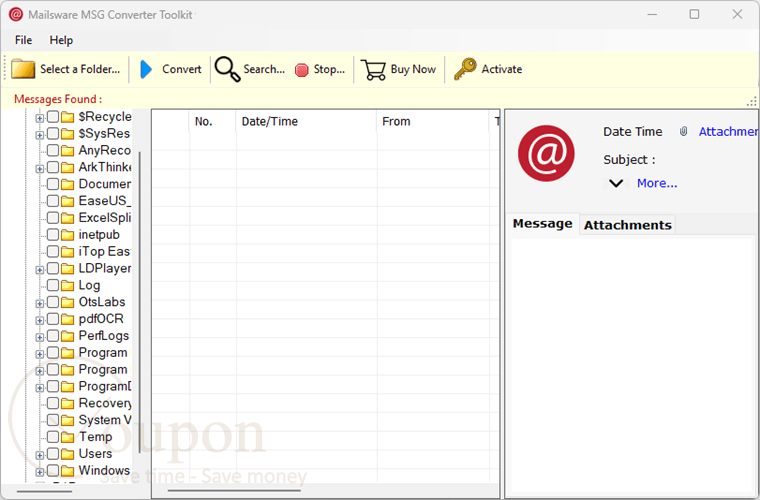This screenshot has width=760, height=500.
Task: Check the System V folder checkbox
Action: [53, 420]
